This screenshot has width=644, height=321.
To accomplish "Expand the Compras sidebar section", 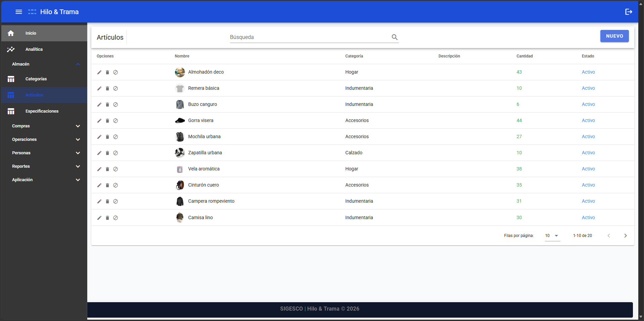I will [44, 126].
